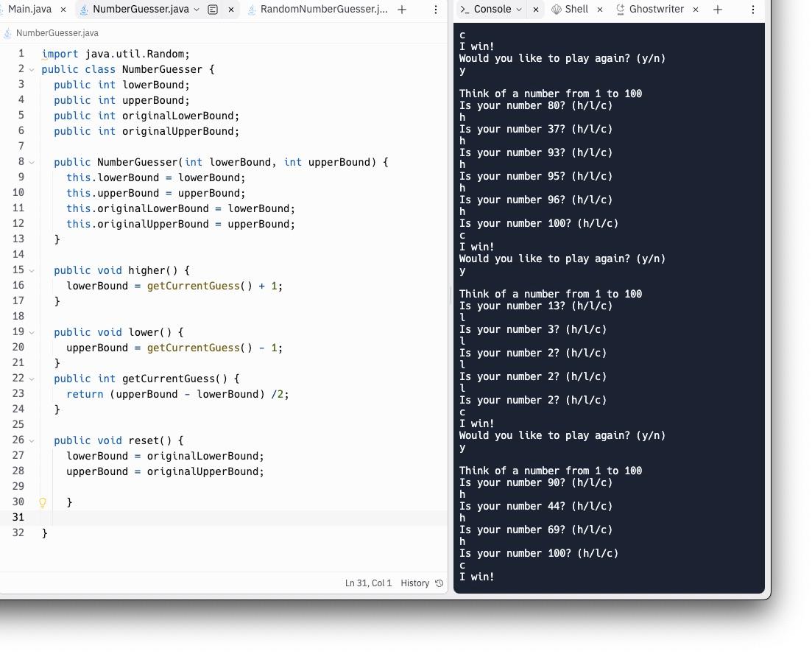This screenshot has width=812, height=654.
Task: Click the NumberGuesser.java breadcrumb
Action: point(57,33)
